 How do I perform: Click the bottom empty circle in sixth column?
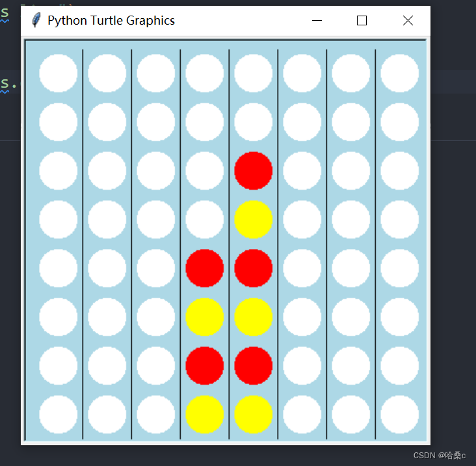(302, 415)
